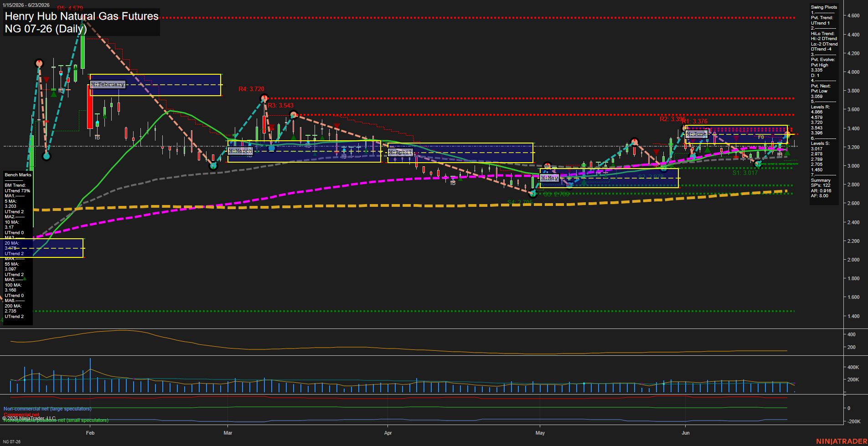Click the NINJATRADER logo
Screen dimensions: 868x446
(x=842, y=441)
